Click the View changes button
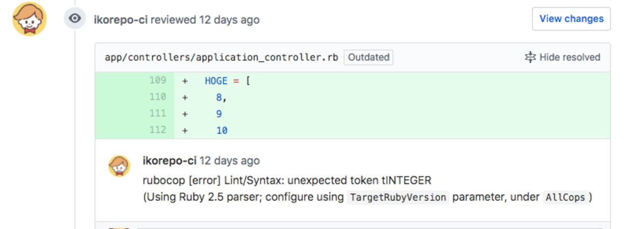 coord(571,19)
